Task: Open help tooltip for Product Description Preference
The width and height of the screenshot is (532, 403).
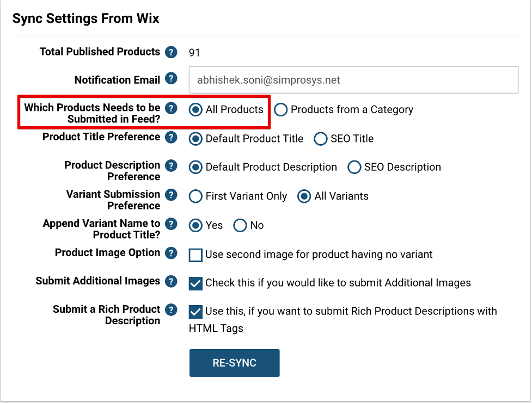Action: click(171, 166)
